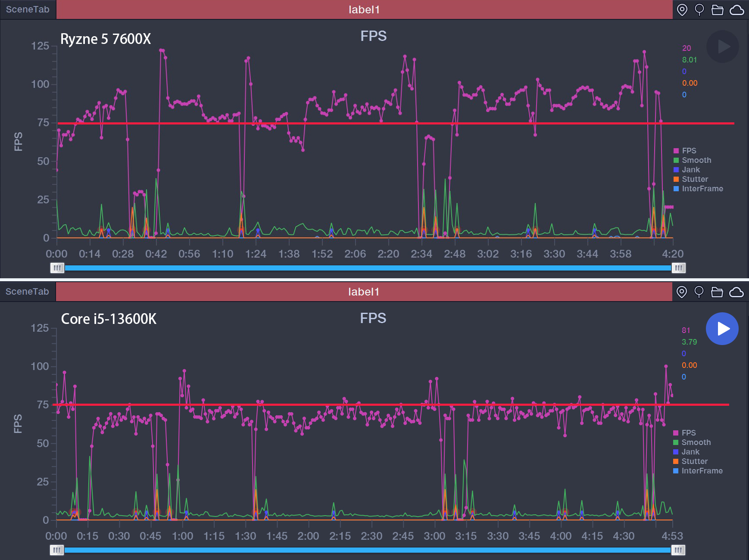
Task: Click the FPS value 20 in Ryzen chart
Action: tap(687, 48)
